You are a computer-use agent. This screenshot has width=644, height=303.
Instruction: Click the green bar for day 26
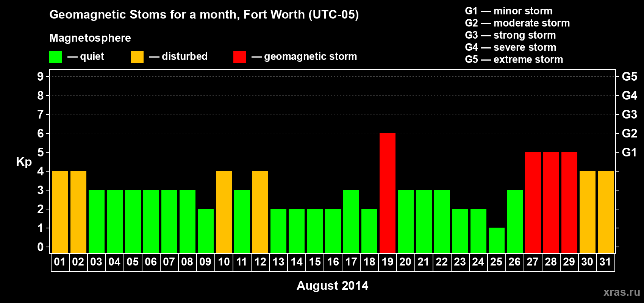coord(515,221)
